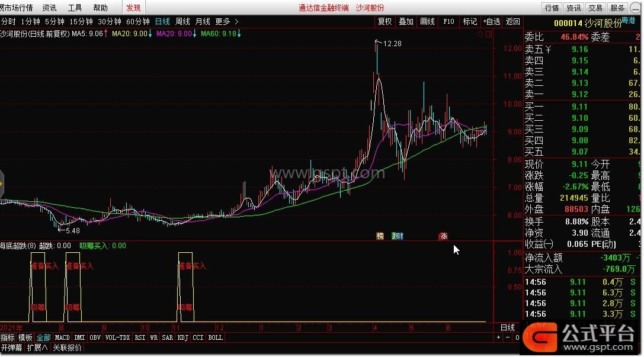Click the 叠加 overlay button

click(x=406, y=21)
